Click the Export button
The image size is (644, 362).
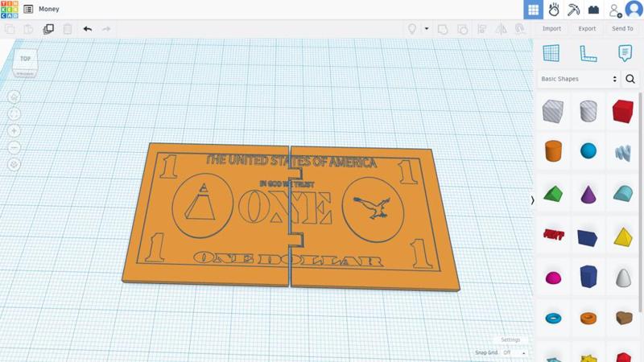pos(587,29)
